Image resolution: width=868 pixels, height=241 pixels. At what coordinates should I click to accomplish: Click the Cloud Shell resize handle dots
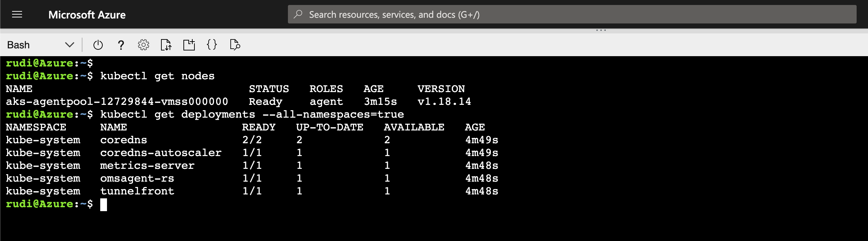click(x=601, y=30)
